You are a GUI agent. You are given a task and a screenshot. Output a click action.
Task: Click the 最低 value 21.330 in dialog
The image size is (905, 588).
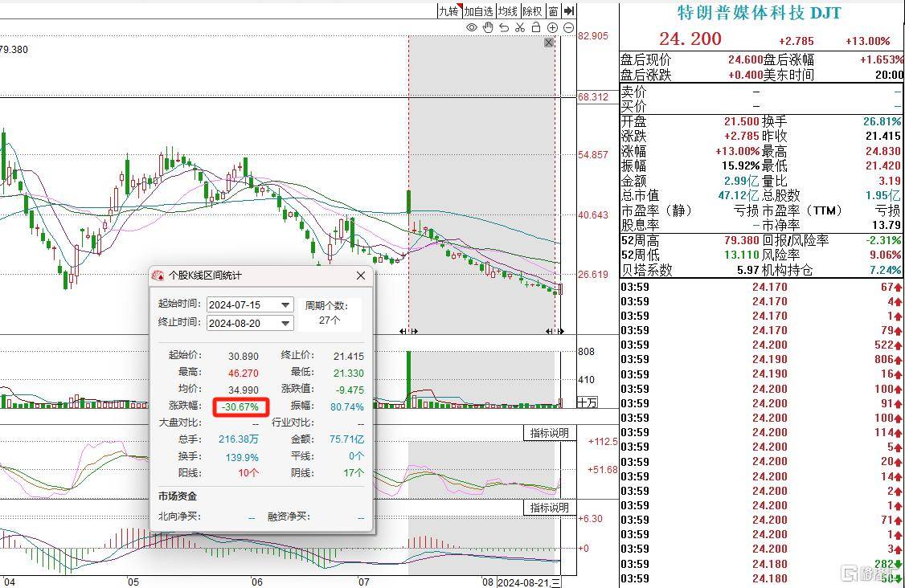[349, 373]
